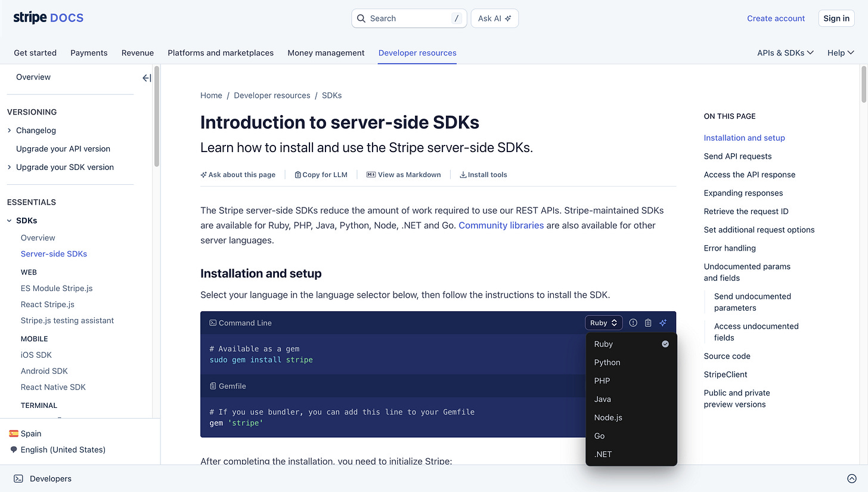
Task: Collapse the SDKs sidebar section
Action: [x=10, y=221]
